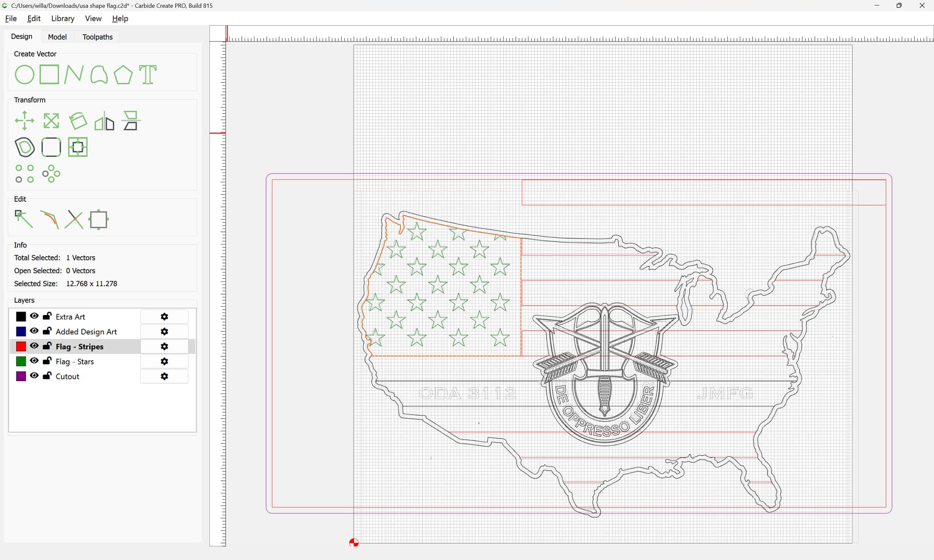Viewport: 934px width, 560px height.
Task: Open settings for Extra Art layer
Action: pyautogui.click(x=164, y=317)
